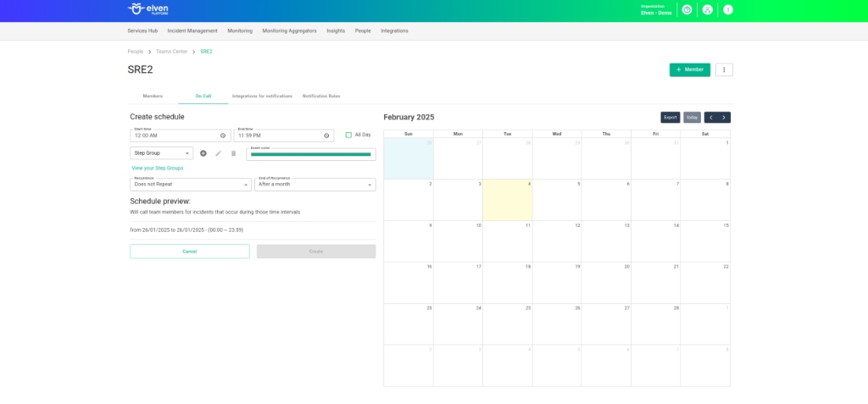Open the three-dot menu next to Member button

(x=724, y=69)
